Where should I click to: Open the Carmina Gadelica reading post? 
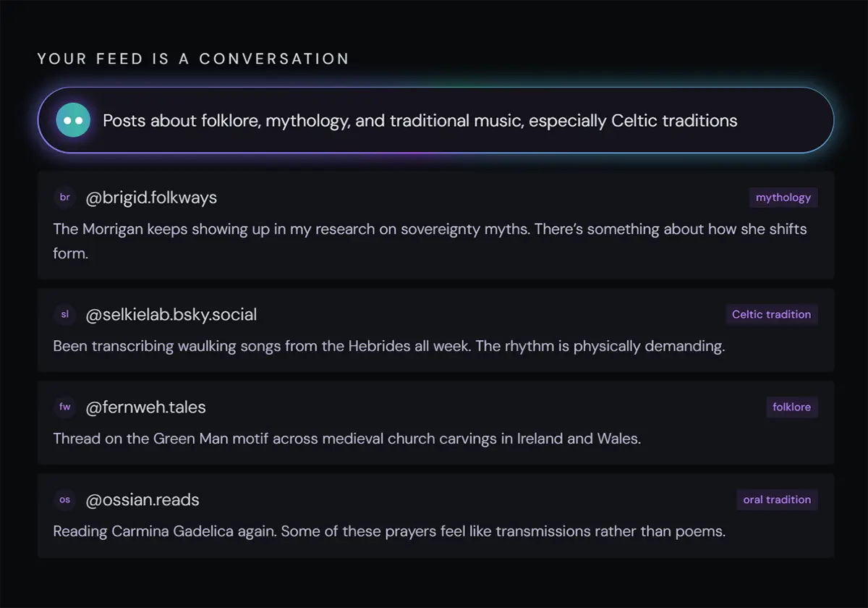tap(388, 531)
